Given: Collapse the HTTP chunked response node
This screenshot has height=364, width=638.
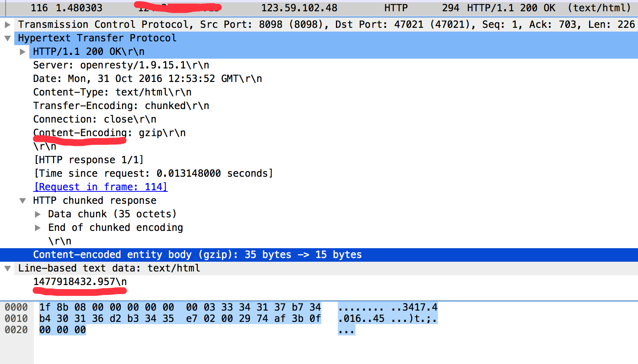Looking at the screenshot, I should click(x=23, y=201).
